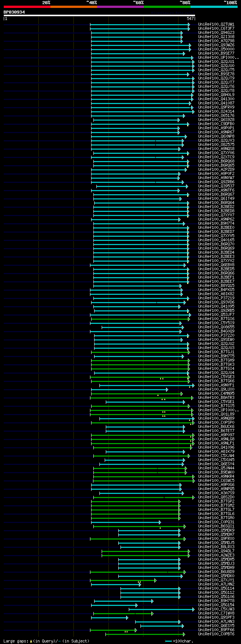The width and height of the screenshot is (241, 644).
Task: Select the UniRef100_P37220 label
Action: point(216,336)
